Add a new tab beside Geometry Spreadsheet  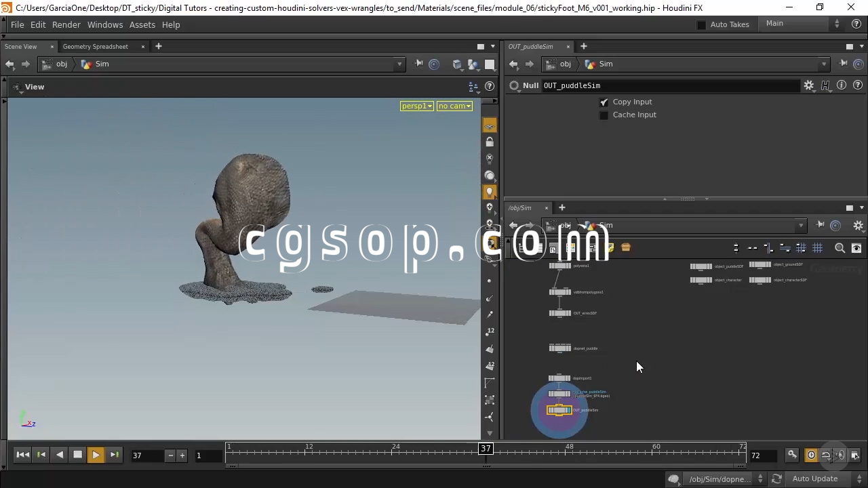pos(159,46)
